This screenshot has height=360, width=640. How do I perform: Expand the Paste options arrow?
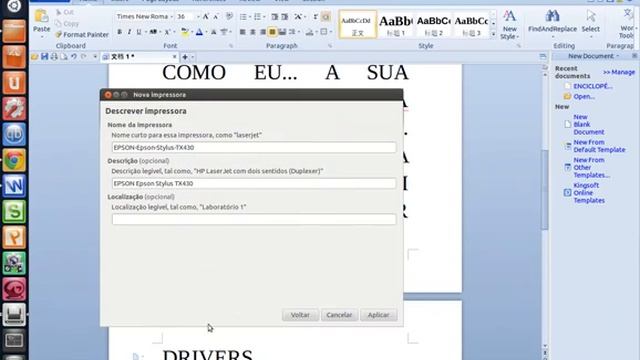pyautogui.click(x=42, y=37)
